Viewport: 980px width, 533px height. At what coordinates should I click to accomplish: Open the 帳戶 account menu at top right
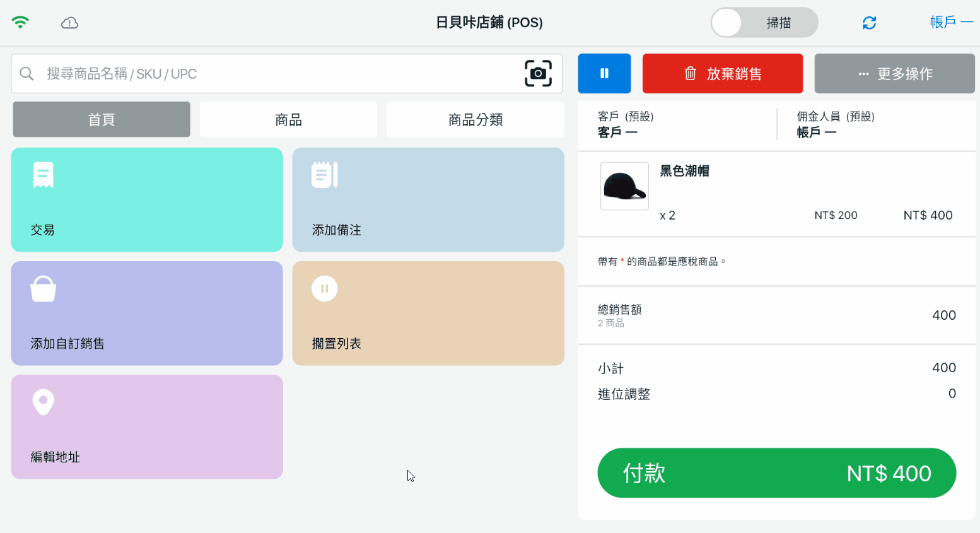[x=951, y=22]
